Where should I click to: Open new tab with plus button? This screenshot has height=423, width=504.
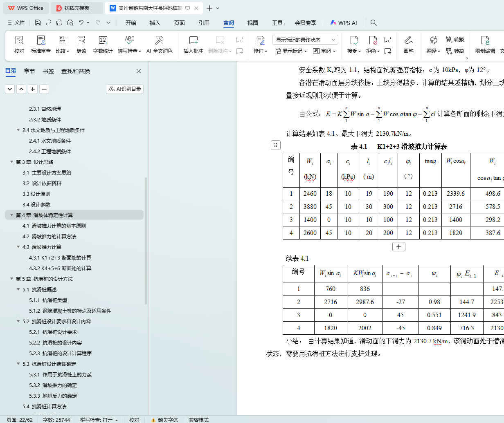click(x=209, y=8)
